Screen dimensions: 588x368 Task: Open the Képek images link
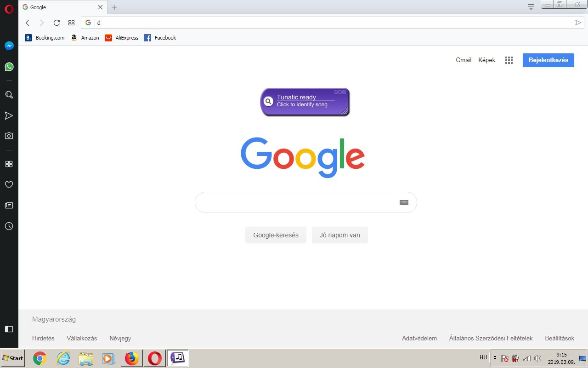(487, 60)
